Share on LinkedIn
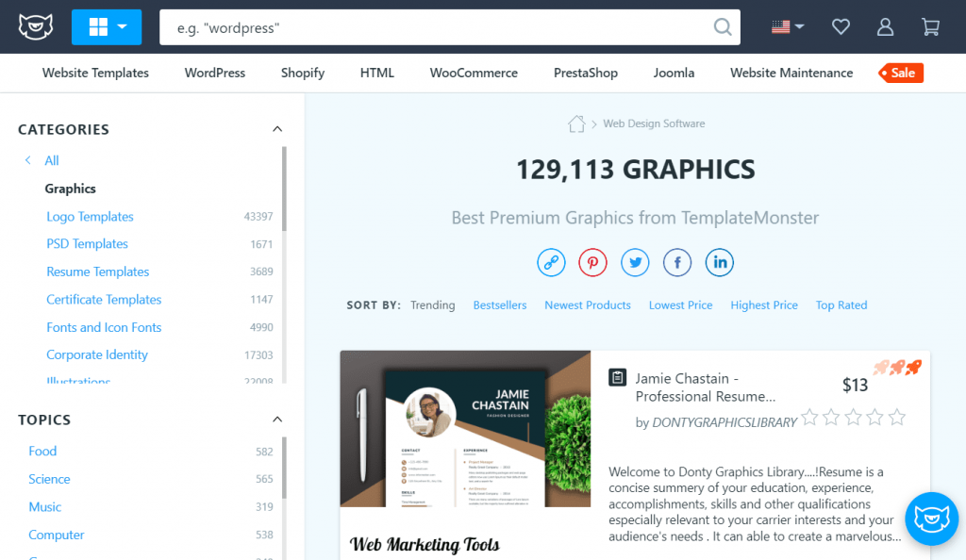 pos(720,263)
